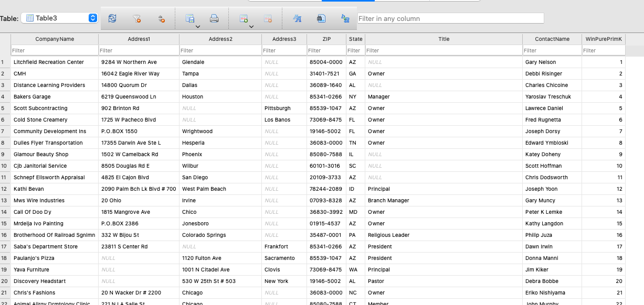Click the State filter box
This screenshot has width=644, height=305.
(356, 50)
